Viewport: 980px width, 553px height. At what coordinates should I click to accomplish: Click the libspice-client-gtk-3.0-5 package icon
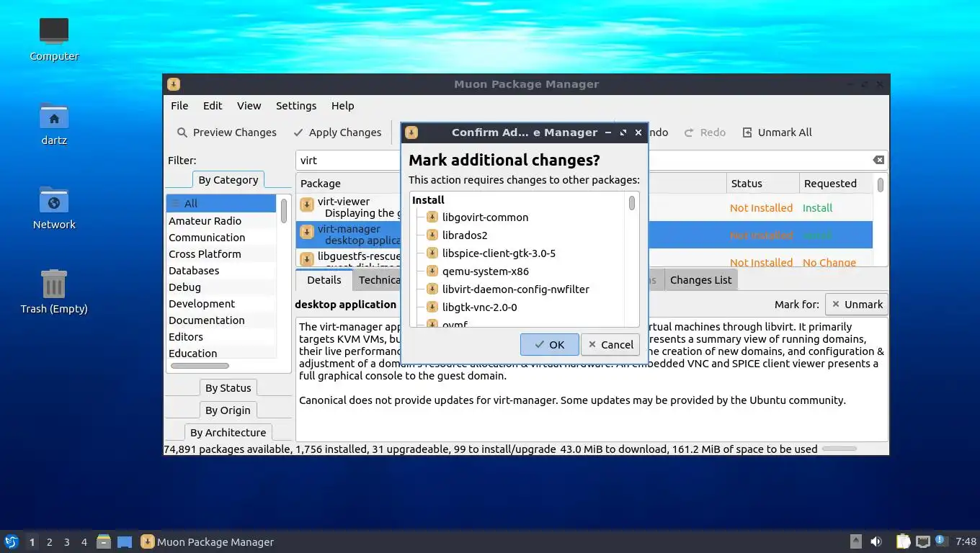tap(432, 253)
